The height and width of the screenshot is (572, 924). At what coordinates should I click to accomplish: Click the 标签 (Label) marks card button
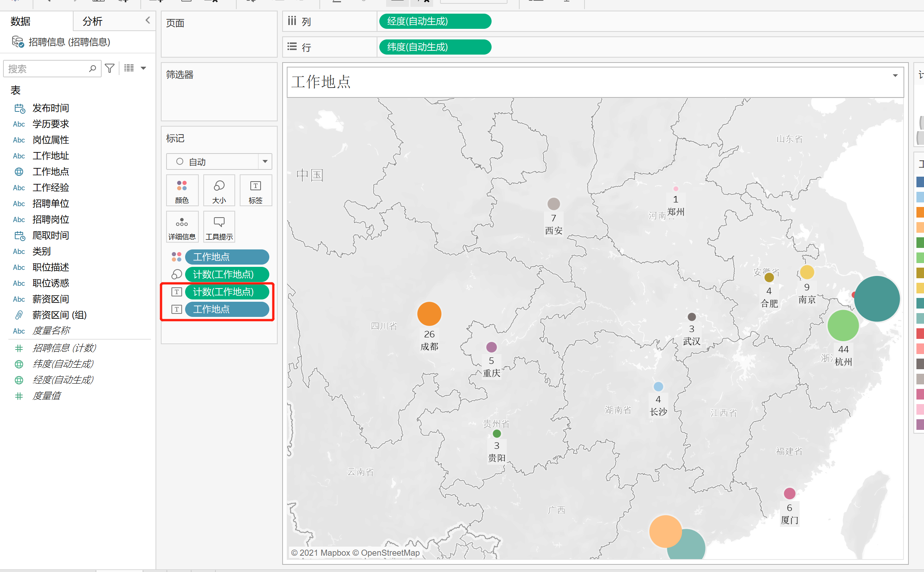pyautogui.click(x=255, y=191)
